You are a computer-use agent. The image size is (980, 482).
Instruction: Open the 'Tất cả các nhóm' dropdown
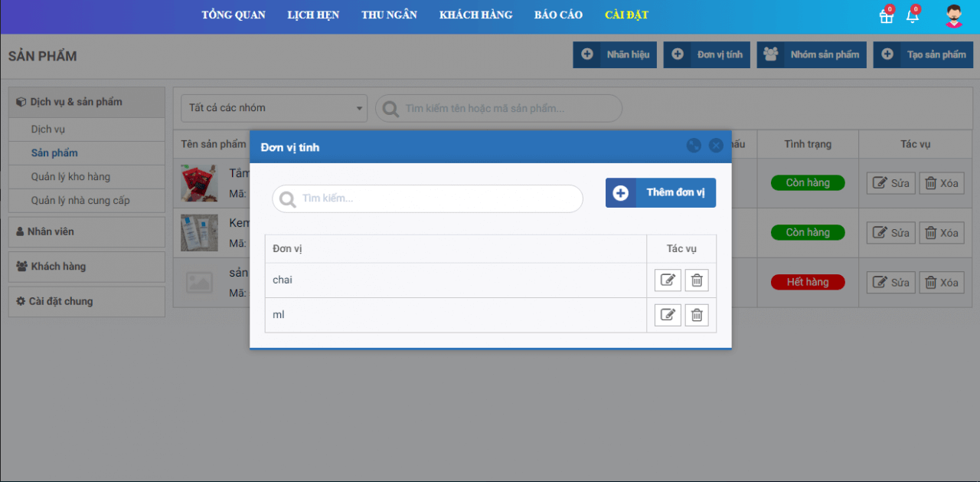click(274, 108)
